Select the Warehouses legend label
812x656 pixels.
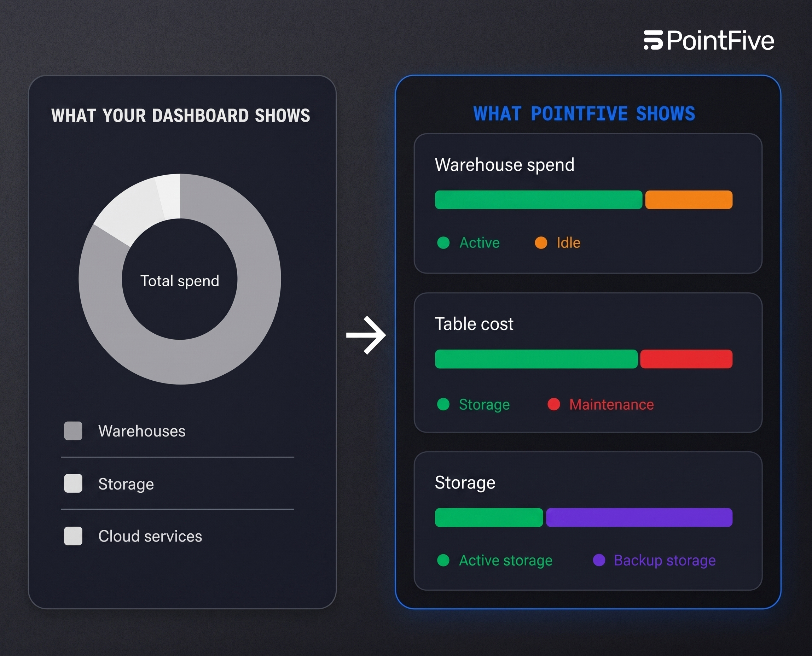[x=142, y=431]
